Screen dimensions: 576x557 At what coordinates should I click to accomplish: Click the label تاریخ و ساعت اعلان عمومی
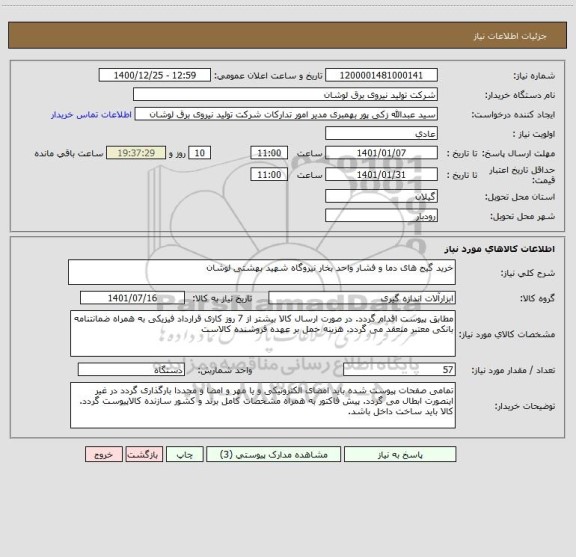click(x=268, y=76)
